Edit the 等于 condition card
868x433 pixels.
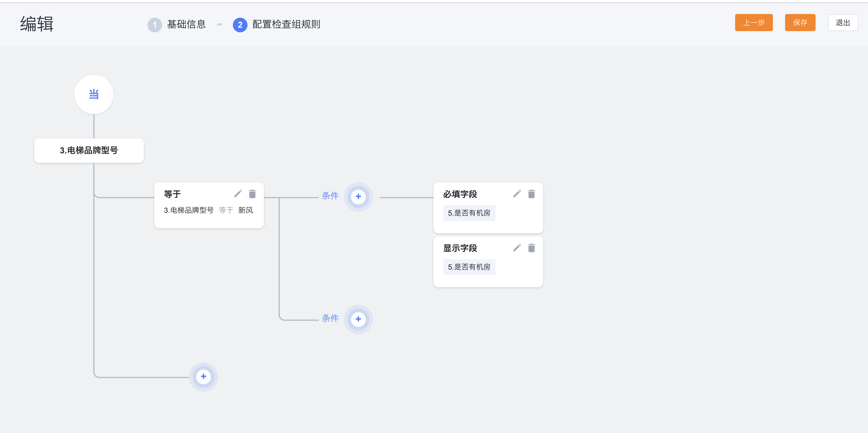pyautogui.click(x=238, y=194)
